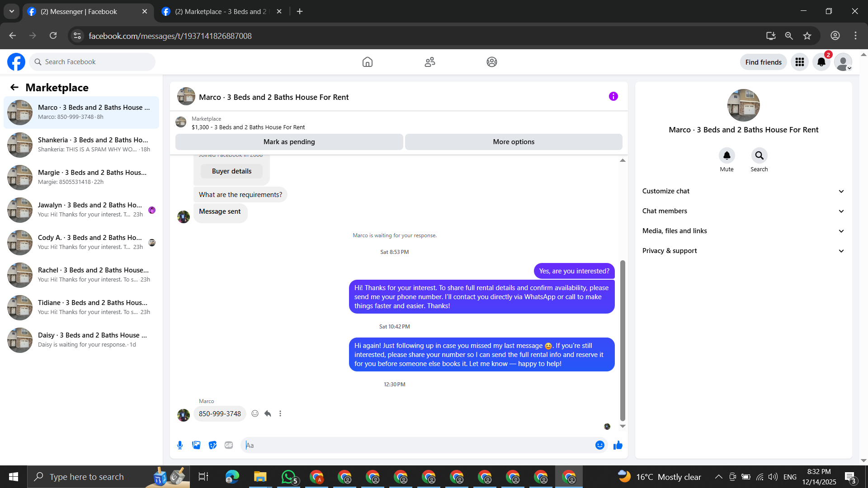868x488 pixels.
Task: Open the emoji picker in message box
Action: tap(599, 445)
